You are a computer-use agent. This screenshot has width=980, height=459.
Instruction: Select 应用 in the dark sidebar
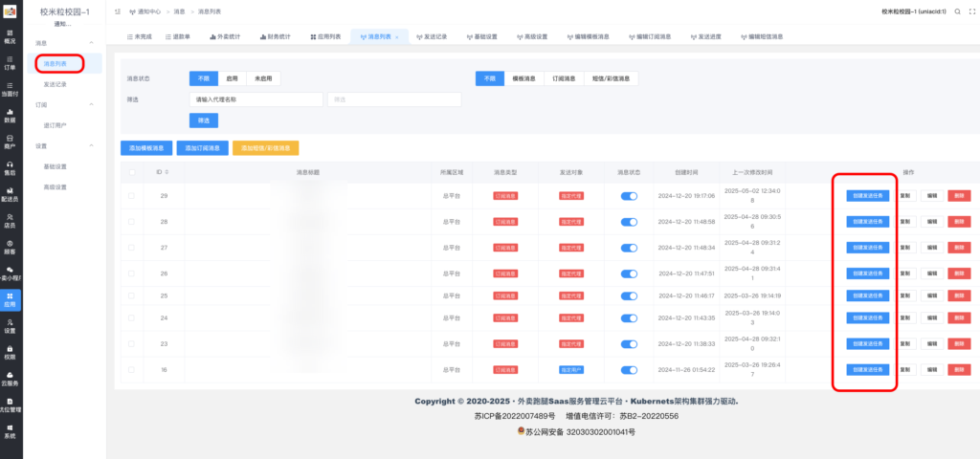(x=10, y=299)
